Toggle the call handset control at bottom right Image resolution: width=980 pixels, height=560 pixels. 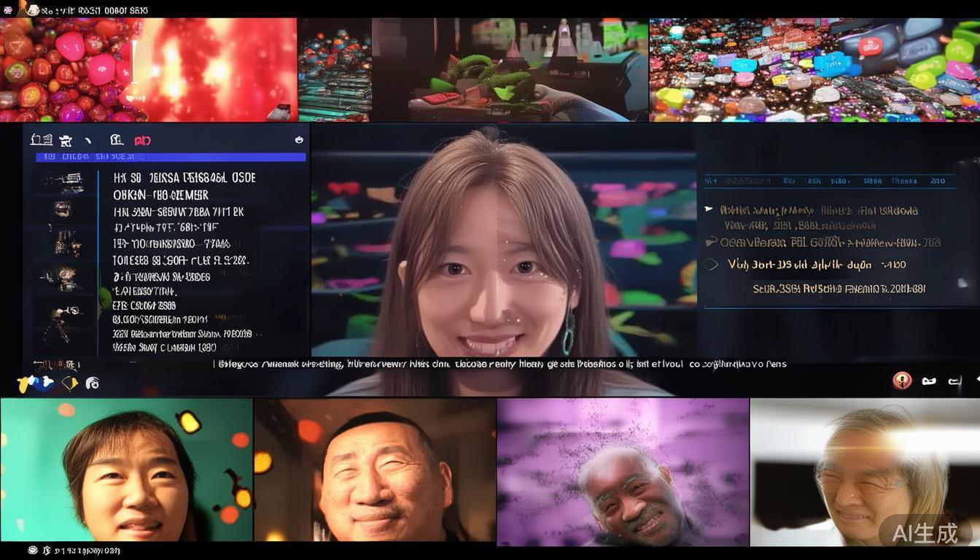[954, 381]
